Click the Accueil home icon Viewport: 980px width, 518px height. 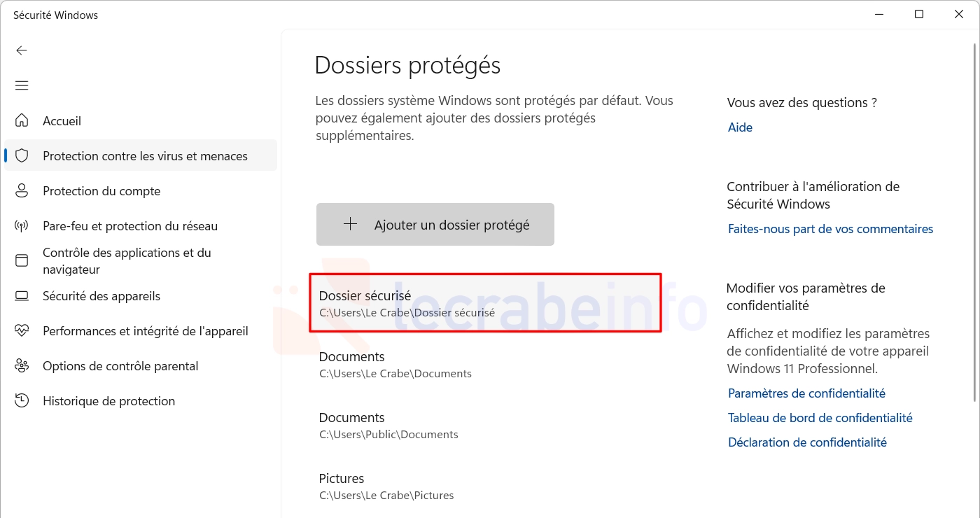click(22, 120)
